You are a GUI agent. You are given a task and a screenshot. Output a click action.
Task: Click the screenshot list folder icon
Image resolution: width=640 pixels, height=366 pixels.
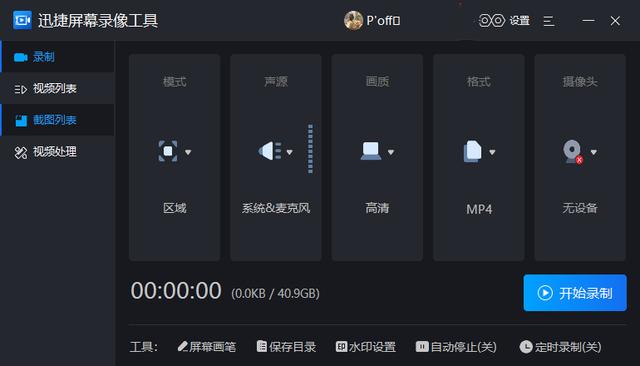click(x=21, y=120)
